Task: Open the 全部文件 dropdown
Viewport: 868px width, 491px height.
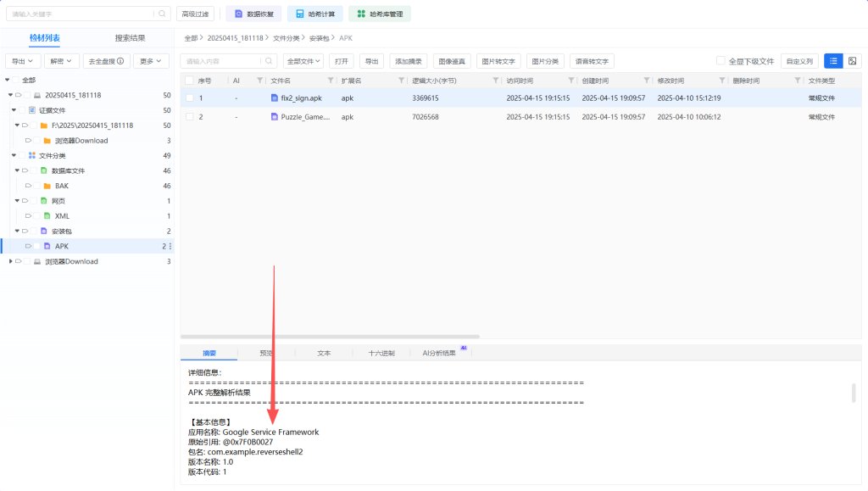Action: 304,61
